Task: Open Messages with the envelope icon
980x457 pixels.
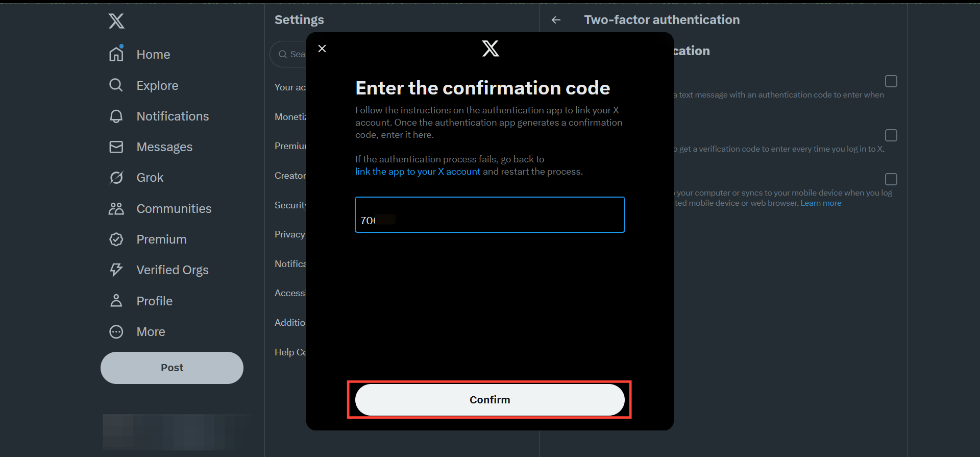Action: (x=116, y=147)
